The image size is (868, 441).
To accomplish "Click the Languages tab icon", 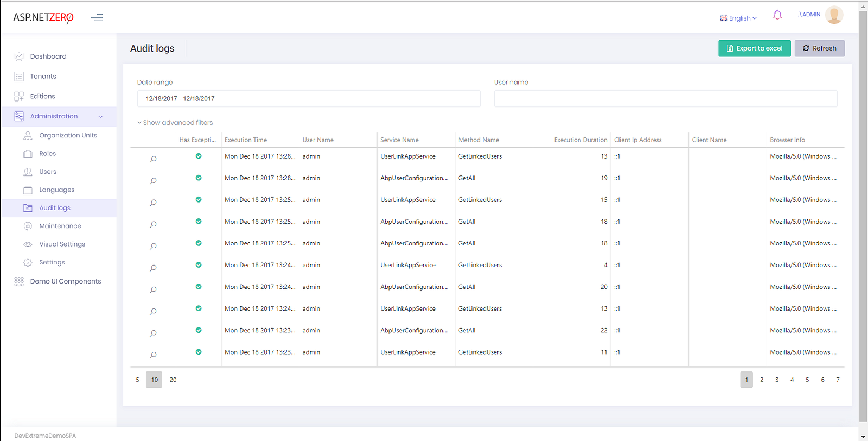I will tap(28, 190).
